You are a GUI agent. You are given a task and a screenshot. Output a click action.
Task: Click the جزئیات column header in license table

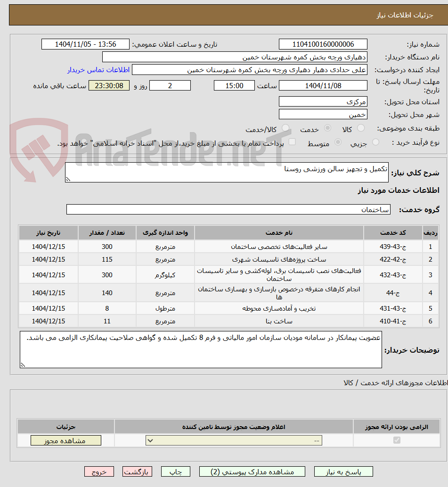click(x=66, y=427)
